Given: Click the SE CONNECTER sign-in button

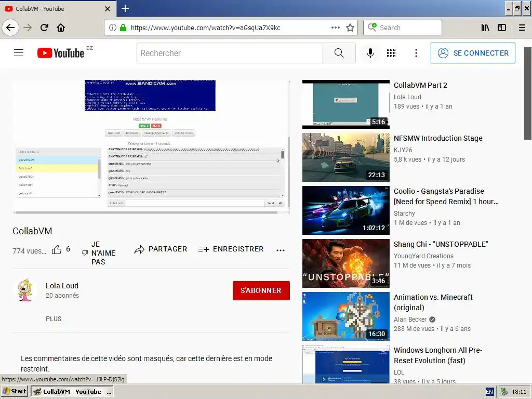Looking at the screenshot, I should tap(473, 53).
